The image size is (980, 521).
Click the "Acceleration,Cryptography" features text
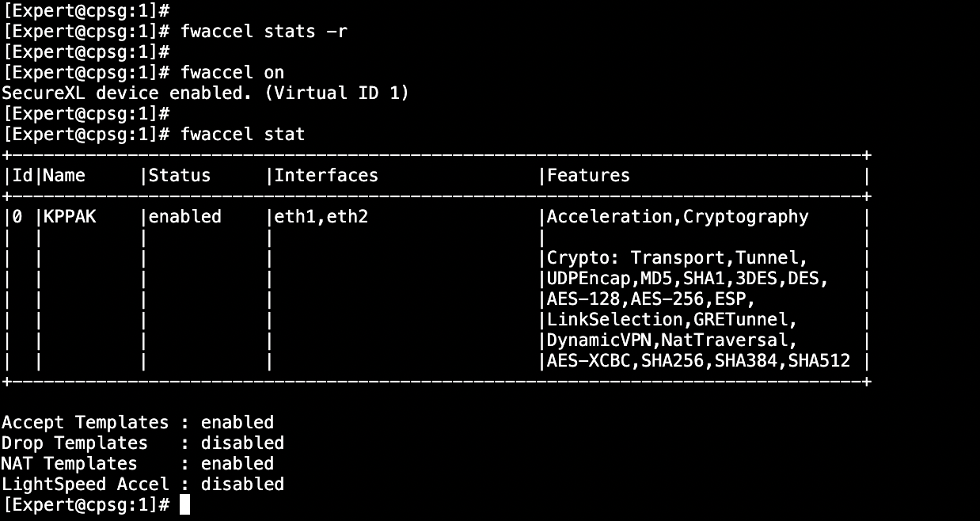678,216
